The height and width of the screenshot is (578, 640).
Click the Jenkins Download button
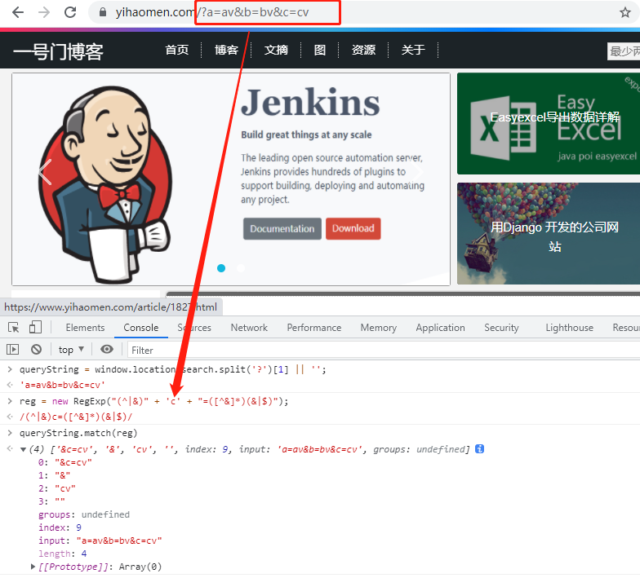(353, 228)
